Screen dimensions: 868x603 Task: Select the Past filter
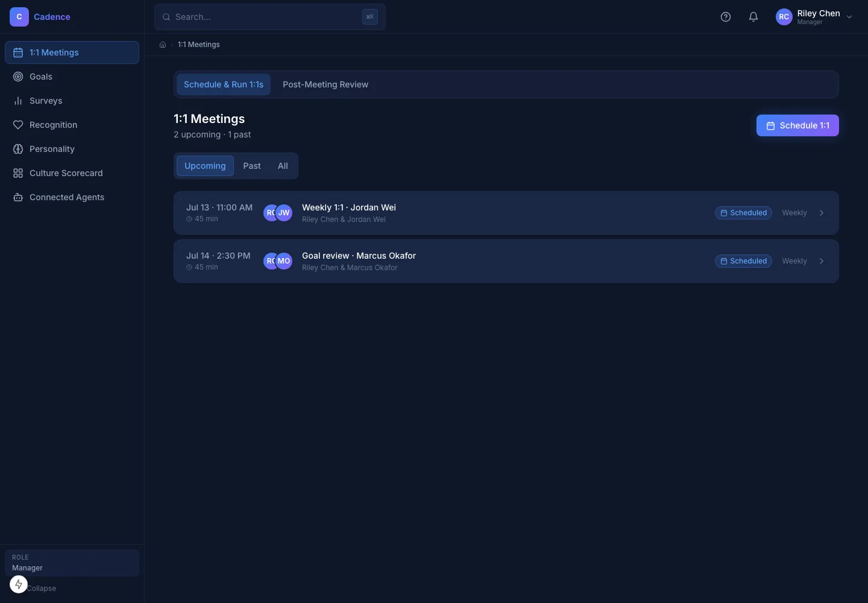click(x=252, y=166)
